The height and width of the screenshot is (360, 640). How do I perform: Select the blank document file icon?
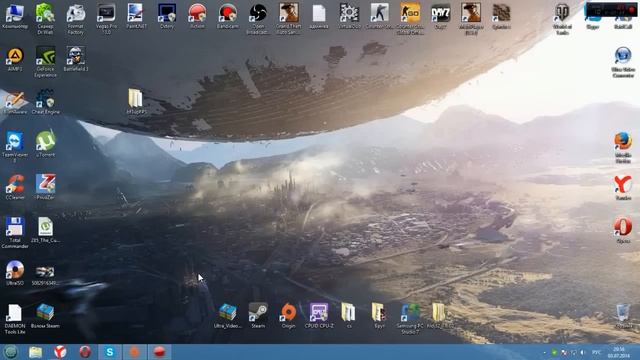[319, 16]
